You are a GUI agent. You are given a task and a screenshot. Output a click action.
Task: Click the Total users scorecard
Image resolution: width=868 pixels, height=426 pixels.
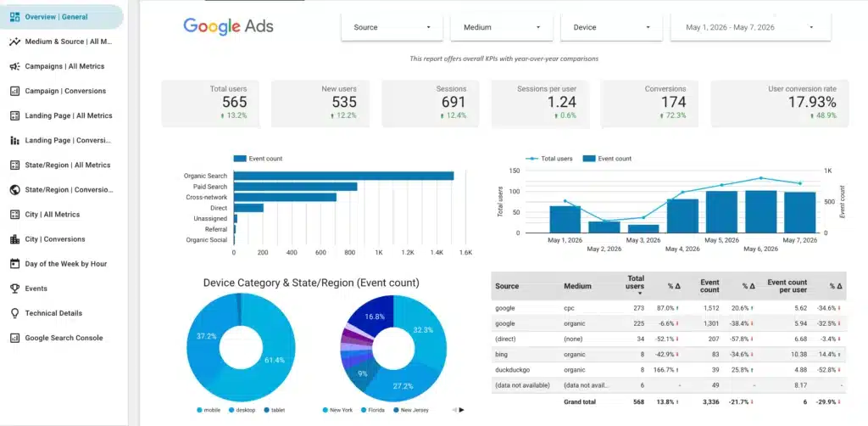point(210,104)
